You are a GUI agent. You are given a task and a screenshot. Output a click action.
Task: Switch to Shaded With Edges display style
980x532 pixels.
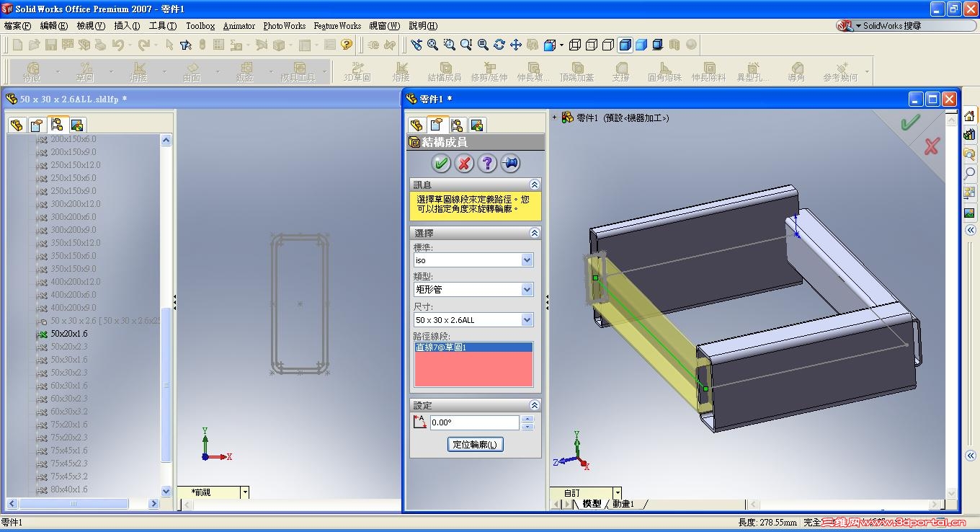coord(625,45)
